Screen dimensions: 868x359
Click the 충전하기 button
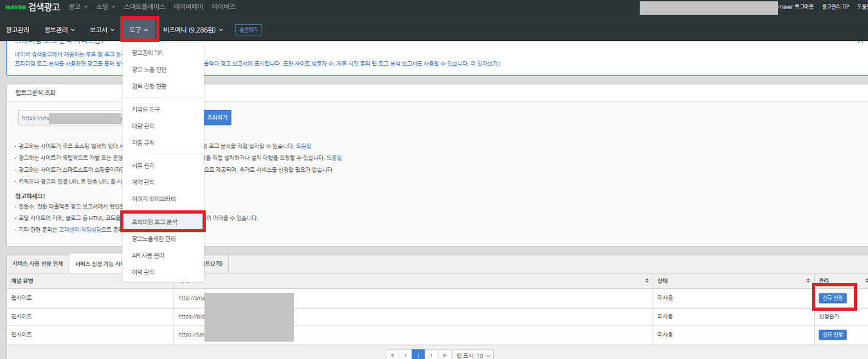[x=248, y=30]
